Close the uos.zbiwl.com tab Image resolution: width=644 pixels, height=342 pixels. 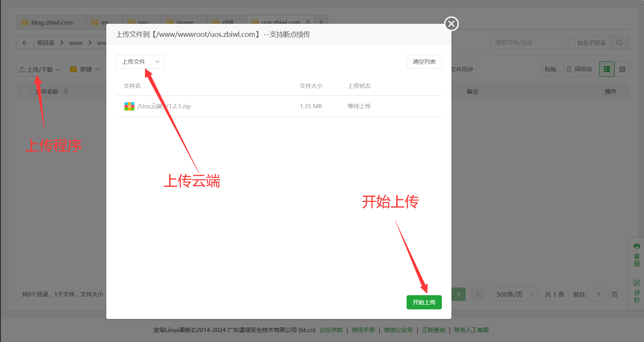pyautogui.click(x=308, y=22)
